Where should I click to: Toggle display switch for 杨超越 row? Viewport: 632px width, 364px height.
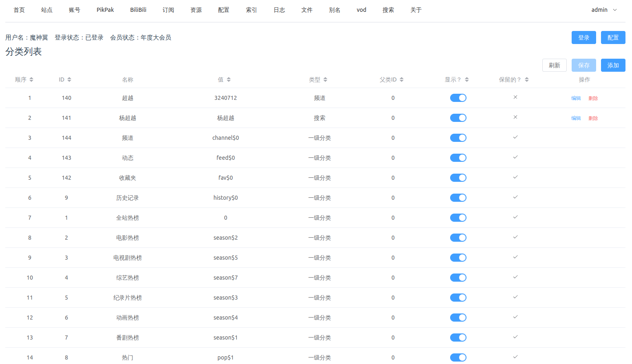(458, 118)
